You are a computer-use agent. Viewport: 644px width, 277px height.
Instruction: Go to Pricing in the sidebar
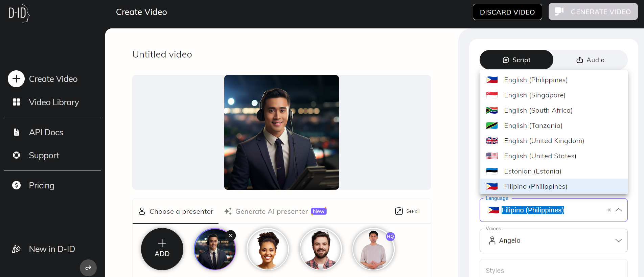(42, 185)
